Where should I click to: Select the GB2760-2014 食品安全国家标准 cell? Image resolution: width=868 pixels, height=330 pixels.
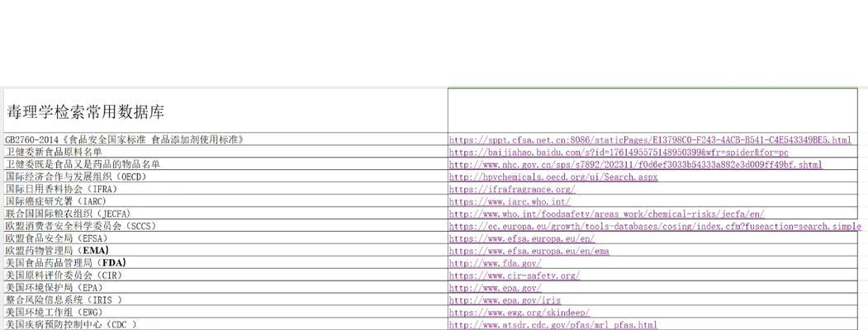coord(225,139)
